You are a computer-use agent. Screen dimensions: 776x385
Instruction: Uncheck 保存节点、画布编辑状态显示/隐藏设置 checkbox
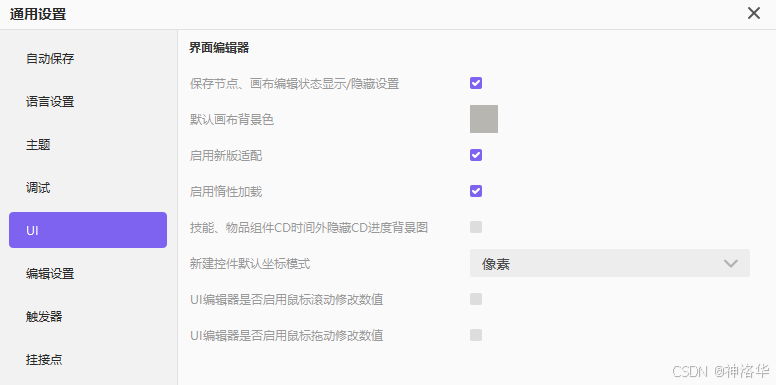coord(476,83)
